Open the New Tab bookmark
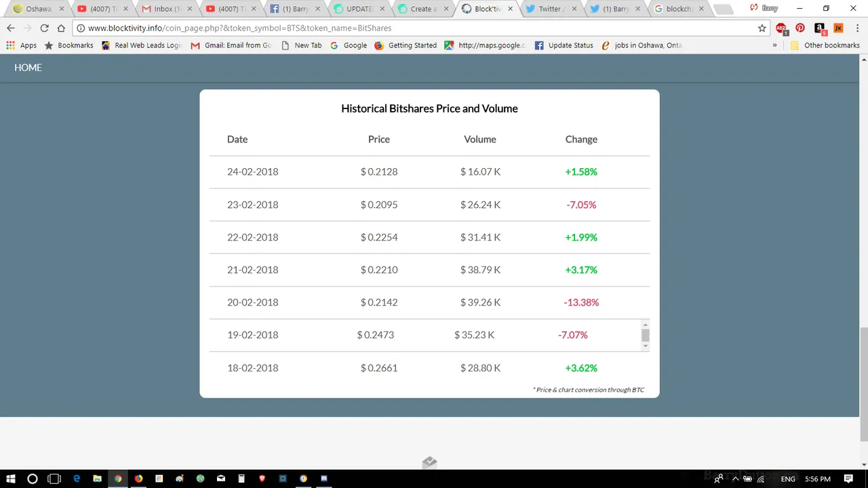Image resolution: width=868 pixels, height=488 pixels. 301,45
